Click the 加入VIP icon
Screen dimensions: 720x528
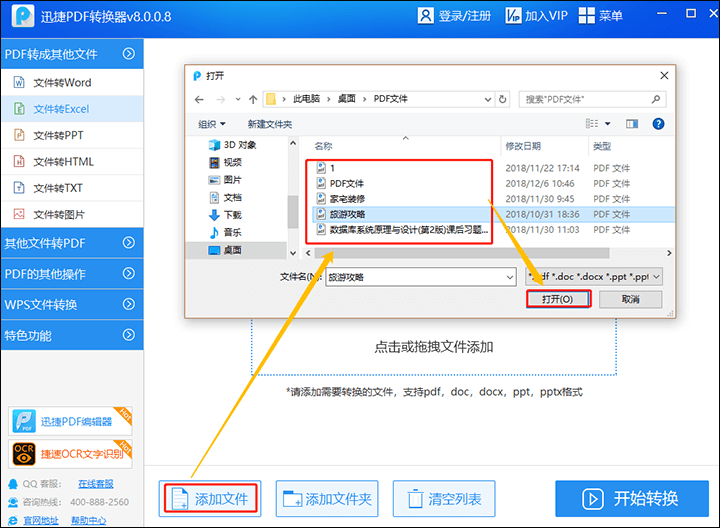[513, 16]
